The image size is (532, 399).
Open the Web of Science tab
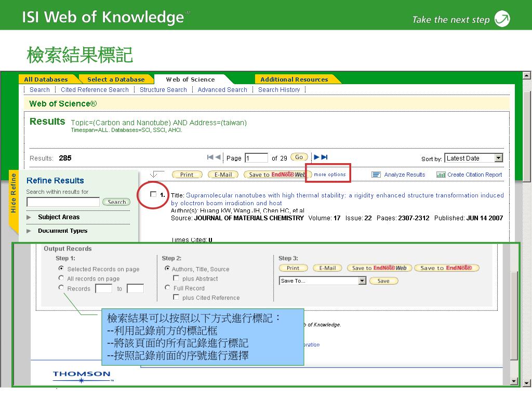190,79
